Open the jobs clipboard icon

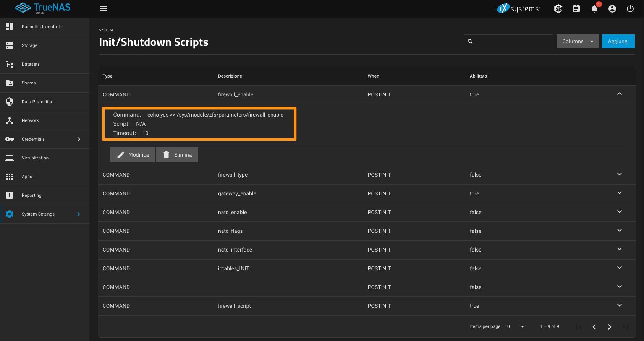point(576,9)
